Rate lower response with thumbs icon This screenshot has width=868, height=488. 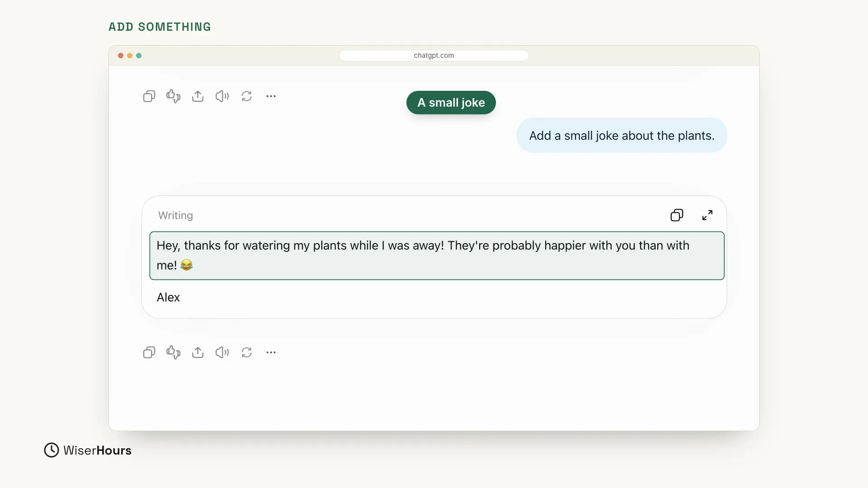174,352
